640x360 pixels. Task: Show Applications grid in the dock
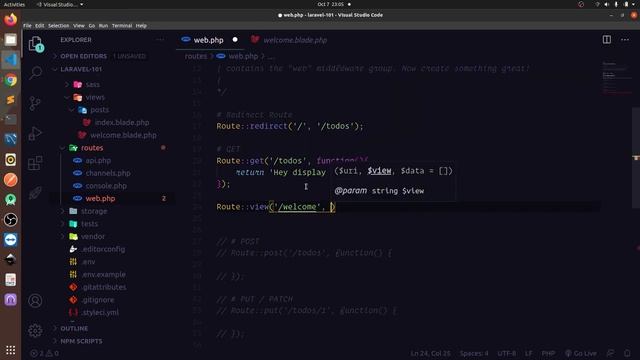11,350
